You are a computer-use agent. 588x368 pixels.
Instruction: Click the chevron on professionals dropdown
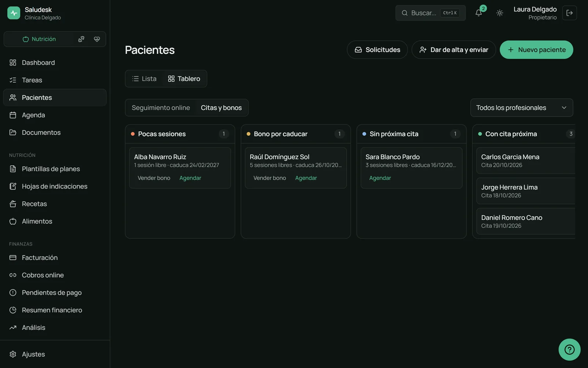pyautogui.click(x=564, y=108)
